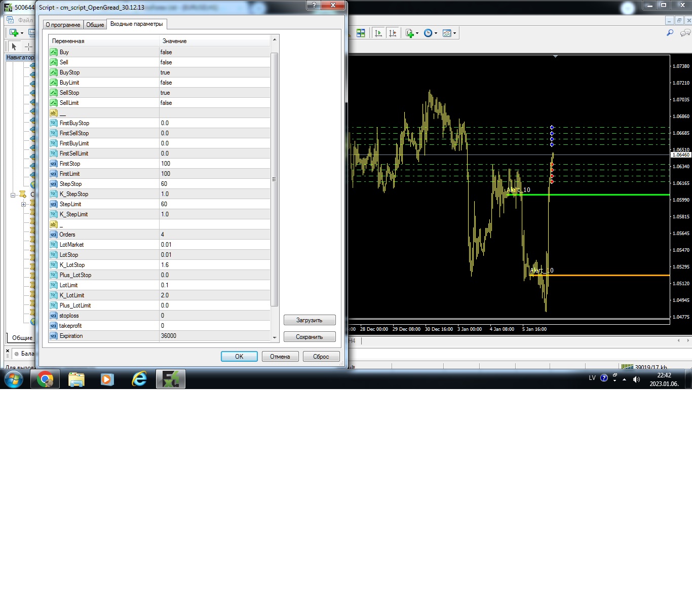Click the 'Загрузить' load button
Screen dimensions: 692x616
click(310, 320)
